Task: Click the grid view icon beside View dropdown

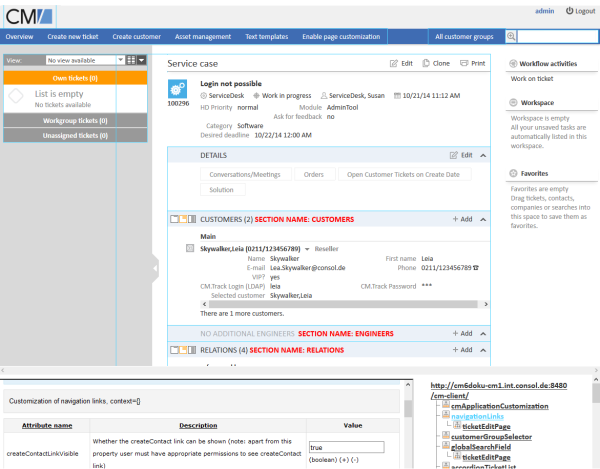Action: 132,60
